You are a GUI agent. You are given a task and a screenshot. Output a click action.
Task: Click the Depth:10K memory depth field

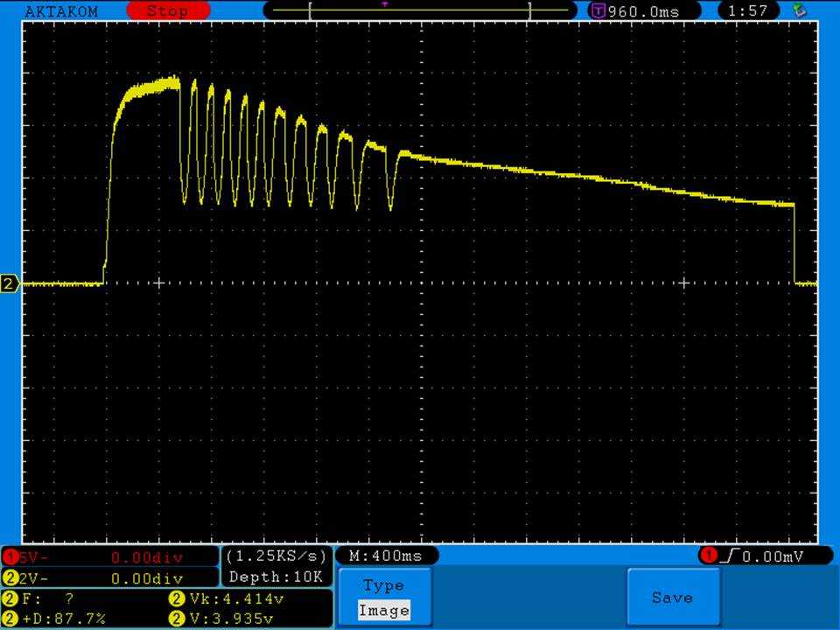pos(276,577)
